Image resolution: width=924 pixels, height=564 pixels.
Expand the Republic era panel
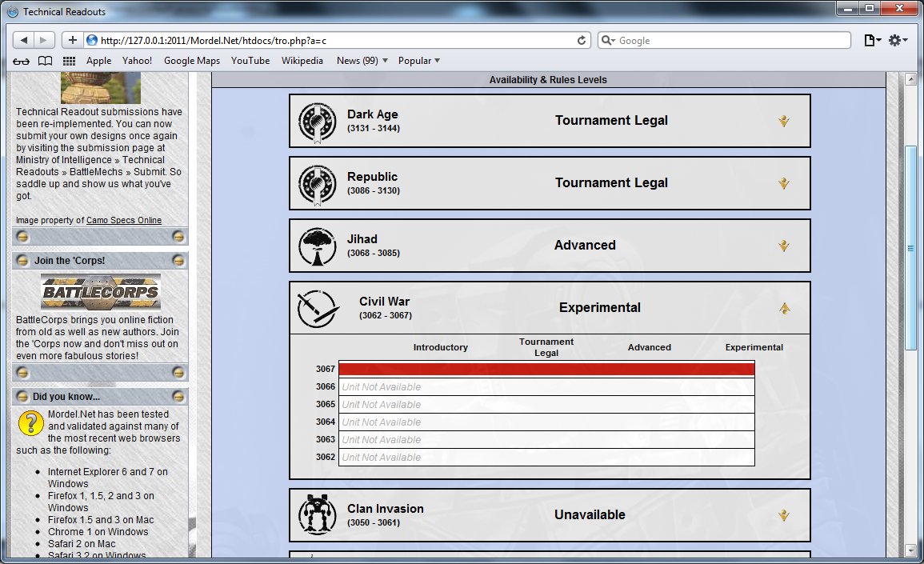point(784,183)
